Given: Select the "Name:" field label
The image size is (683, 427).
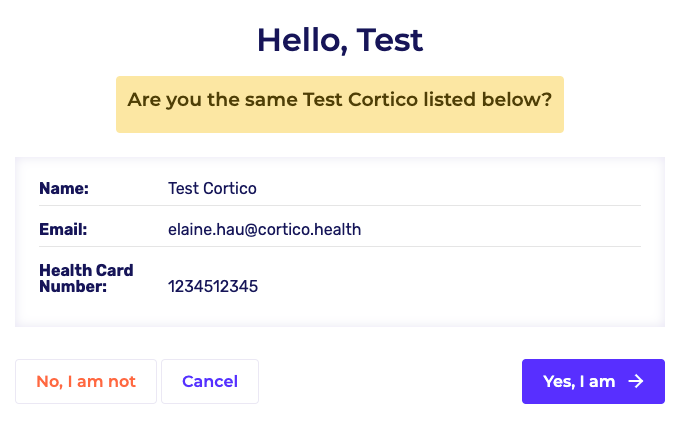Looking at the screenshot, I should coord(64,188).
